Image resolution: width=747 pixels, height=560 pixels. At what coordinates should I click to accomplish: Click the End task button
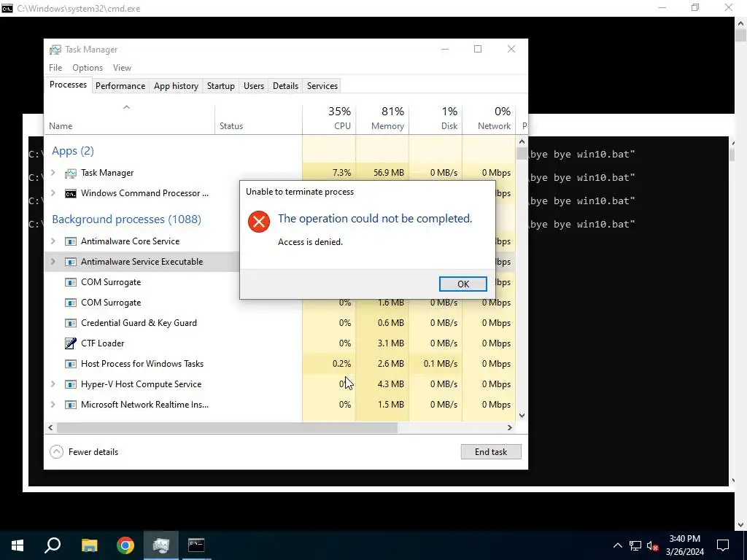click(x=491, y=452)
